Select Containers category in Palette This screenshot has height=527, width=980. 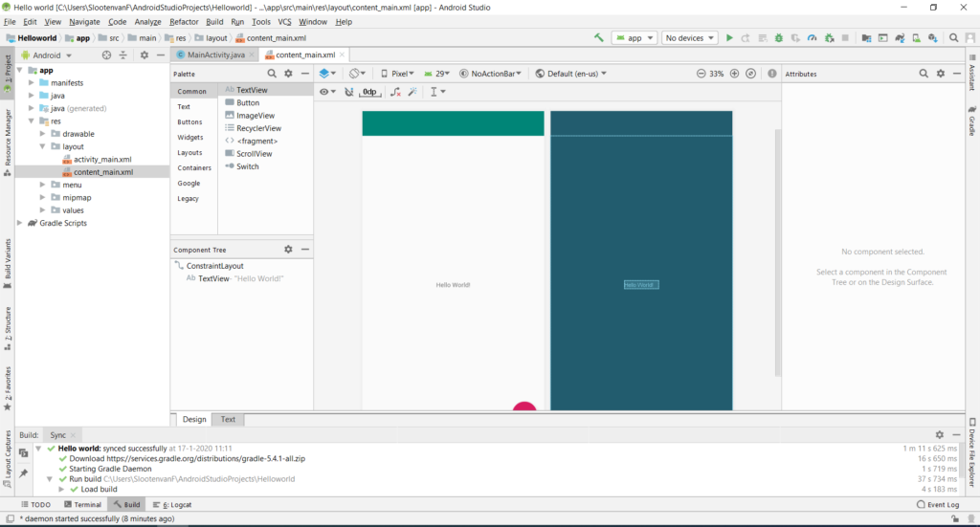[x=193, y=168]
